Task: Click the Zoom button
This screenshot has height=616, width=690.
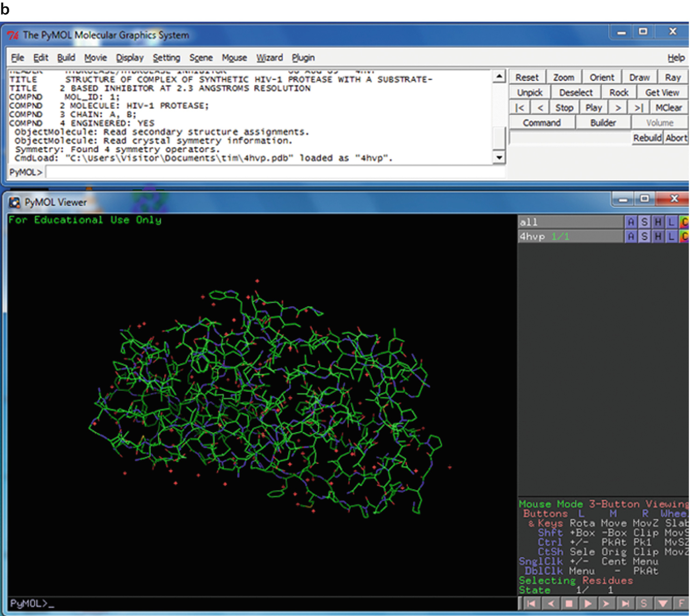Action: pos(564,77)
